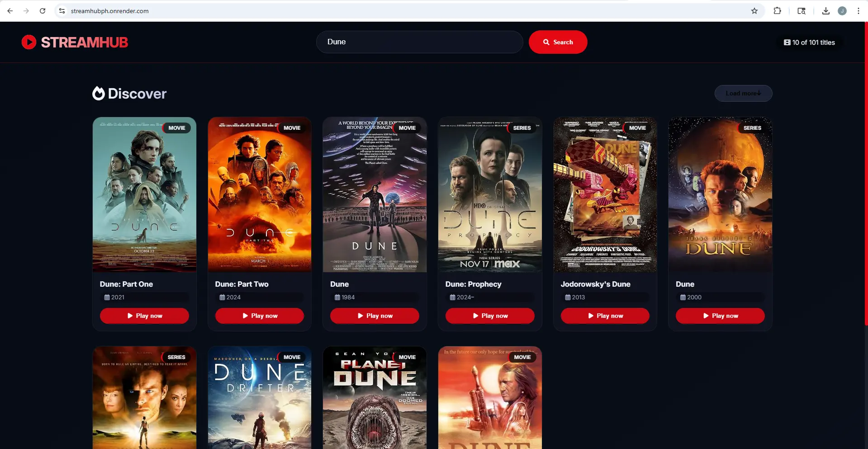
Task: Open the Jodorowsky's Dune poster
Action: 605,195
